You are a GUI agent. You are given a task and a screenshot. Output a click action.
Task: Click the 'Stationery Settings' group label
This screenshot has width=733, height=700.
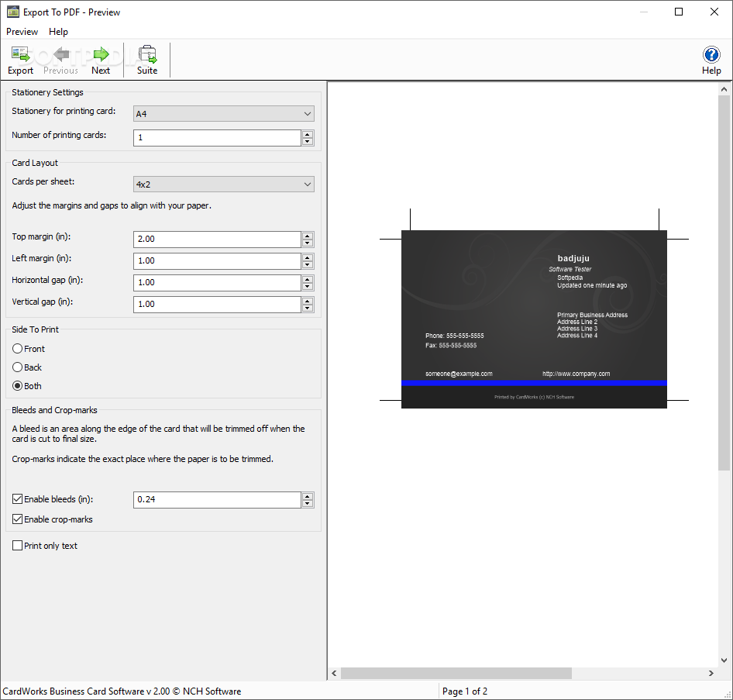click(48, 92)
